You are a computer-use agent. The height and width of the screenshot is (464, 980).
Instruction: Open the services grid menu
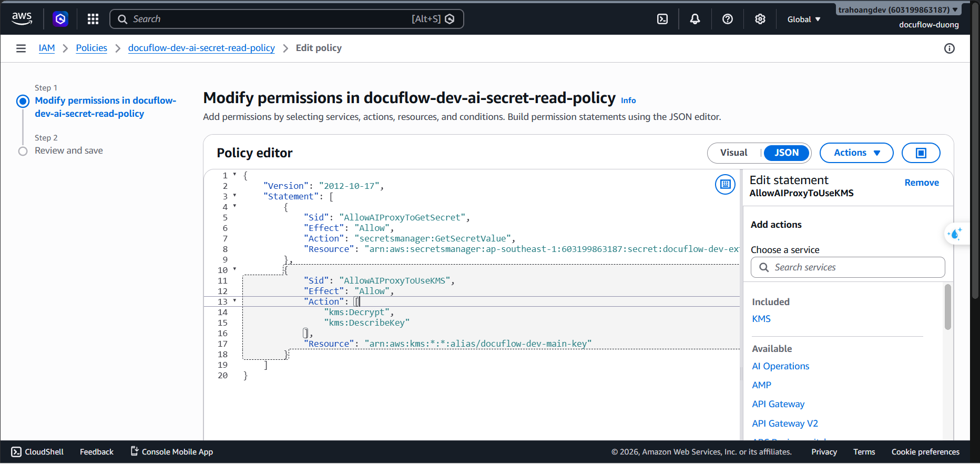pyautogui.click(x=93, y=19)
